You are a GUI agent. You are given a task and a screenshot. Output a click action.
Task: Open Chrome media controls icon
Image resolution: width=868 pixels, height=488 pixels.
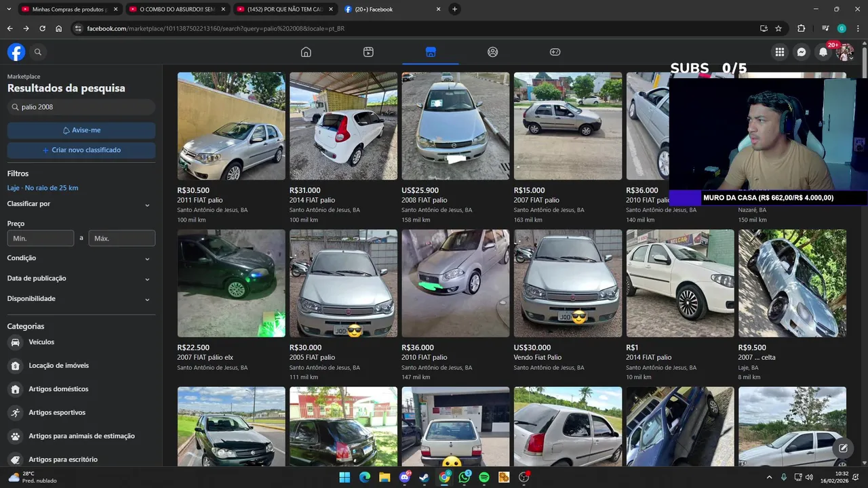click(825, 28)
